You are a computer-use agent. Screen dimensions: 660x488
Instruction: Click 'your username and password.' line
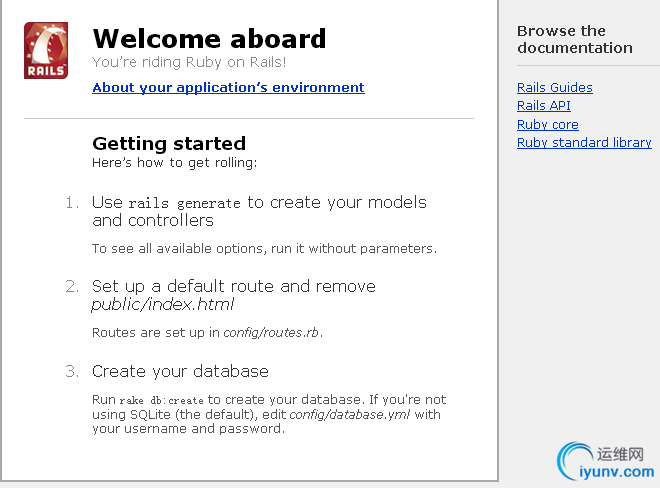(189, 429)
